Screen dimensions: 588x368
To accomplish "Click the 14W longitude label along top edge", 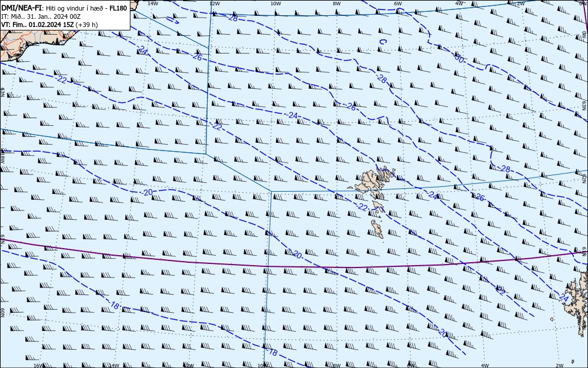I will 152,3.
